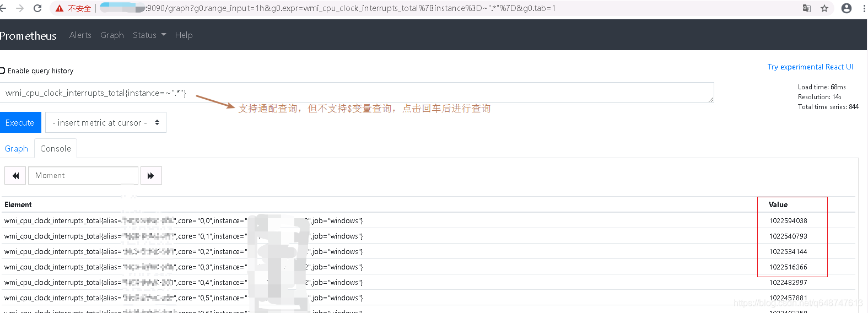This screenshot has height=313, width=868.
Task: Step time forward with fast-forward button
Action: (x=151, y=175)
